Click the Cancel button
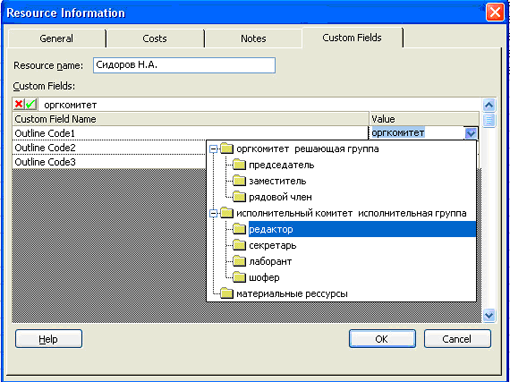 pyautogui.click(x=457, y=339)
